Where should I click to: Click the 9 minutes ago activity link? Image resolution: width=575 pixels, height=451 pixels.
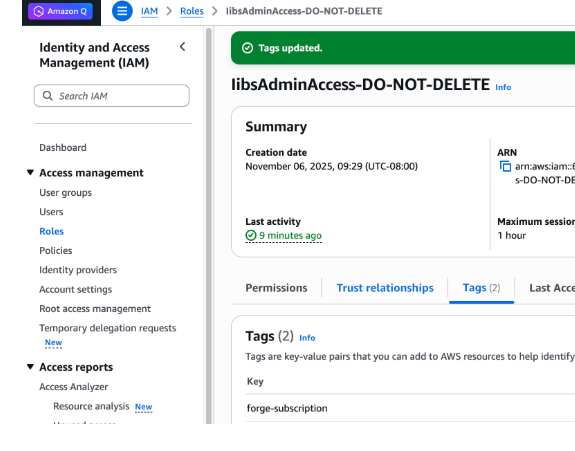pyautogui.click(x=290, y=235)
